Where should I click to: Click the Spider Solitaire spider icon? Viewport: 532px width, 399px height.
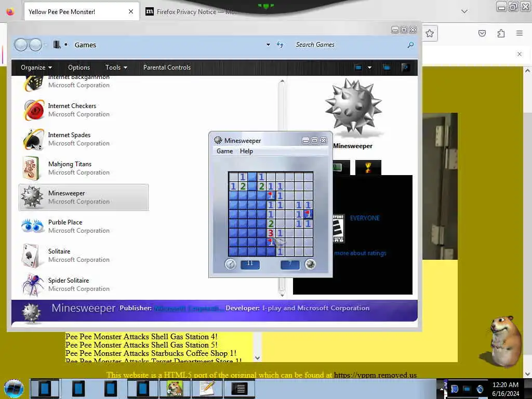pyautogui.click(x=33, y=285)
